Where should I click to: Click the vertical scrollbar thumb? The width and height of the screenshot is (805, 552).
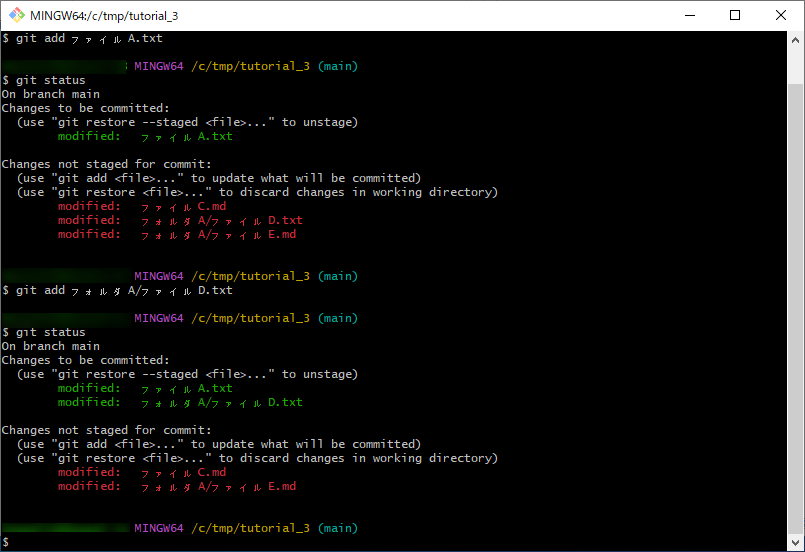[795, 309]
